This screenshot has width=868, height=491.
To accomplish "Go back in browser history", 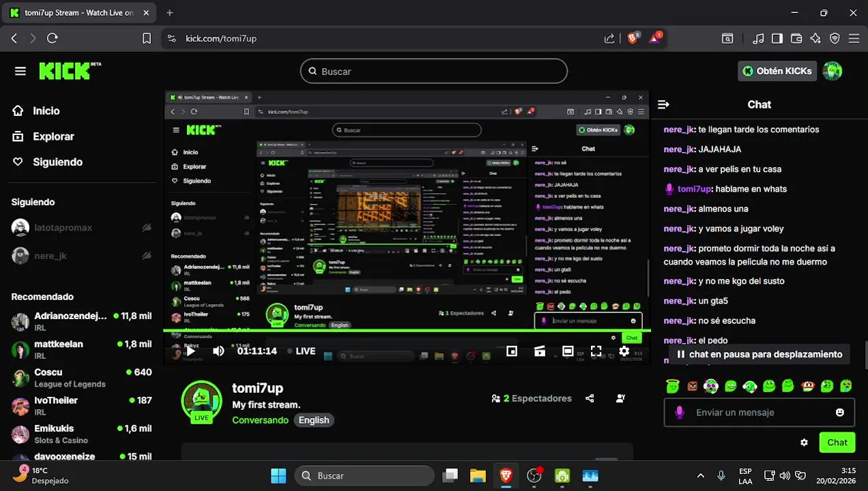I will pyautogui.click(x=14, y=39).
